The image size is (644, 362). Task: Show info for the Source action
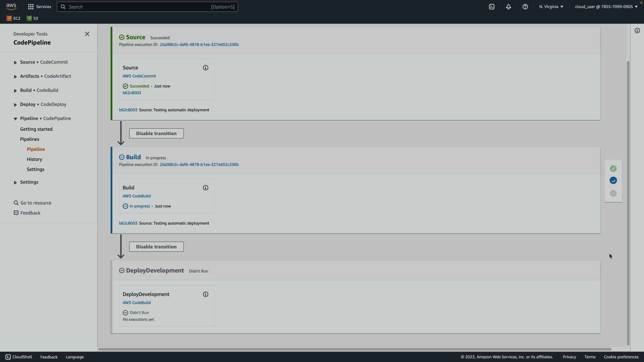click(x=206, y=68)
